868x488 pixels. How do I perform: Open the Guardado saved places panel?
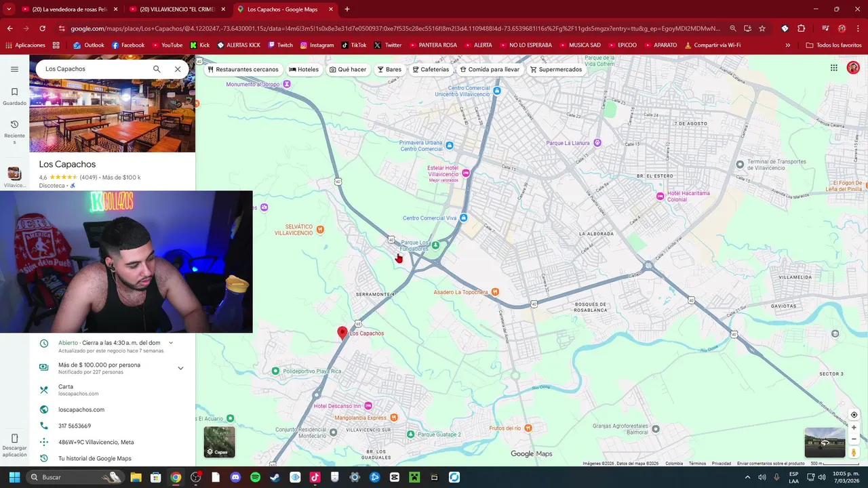(x=14, y=96)
